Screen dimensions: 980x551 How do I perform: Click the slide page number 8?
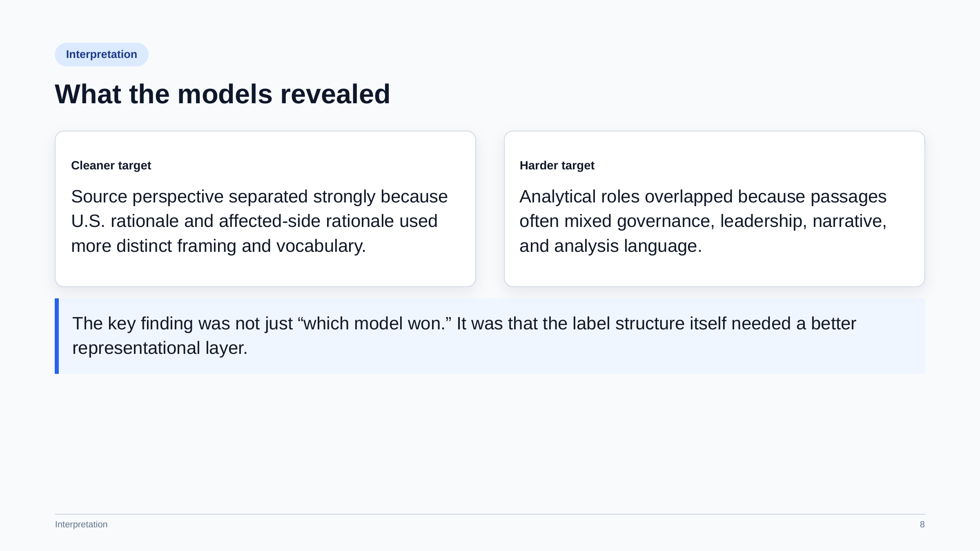click(922, 524)
